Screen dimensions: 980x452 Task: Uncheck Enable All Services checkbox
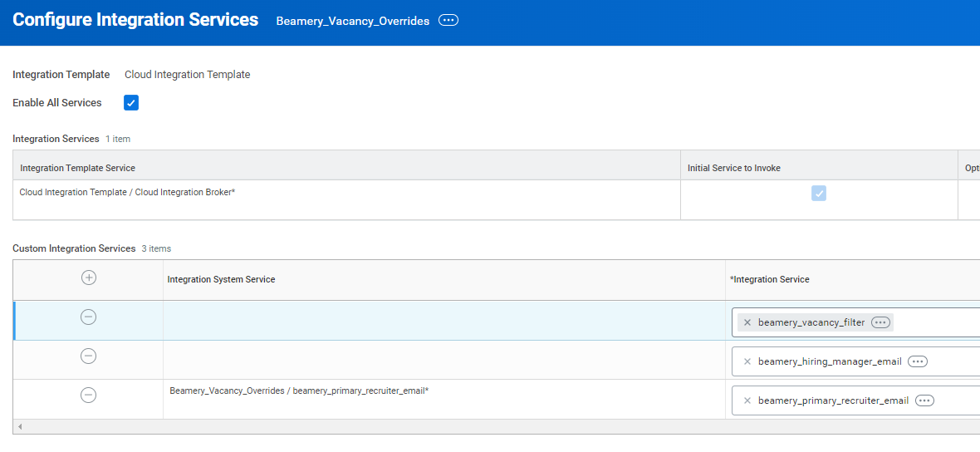131,103
